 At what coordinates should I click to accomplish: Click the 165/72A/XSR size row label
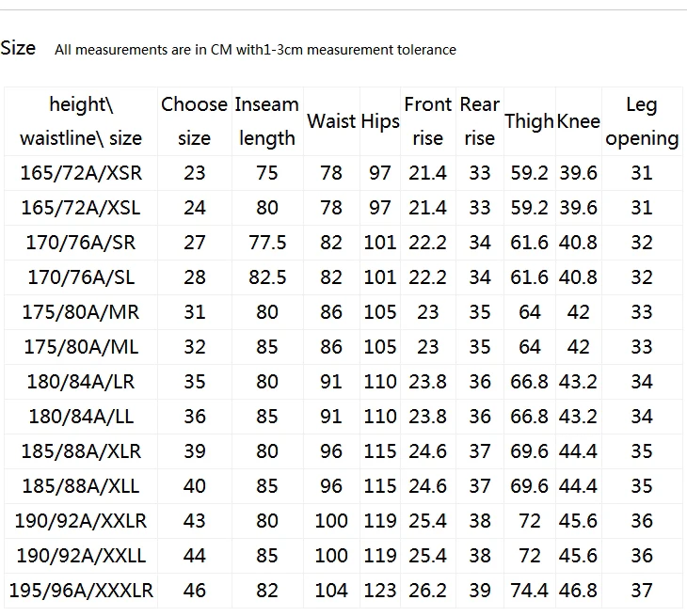pos(81,173)
